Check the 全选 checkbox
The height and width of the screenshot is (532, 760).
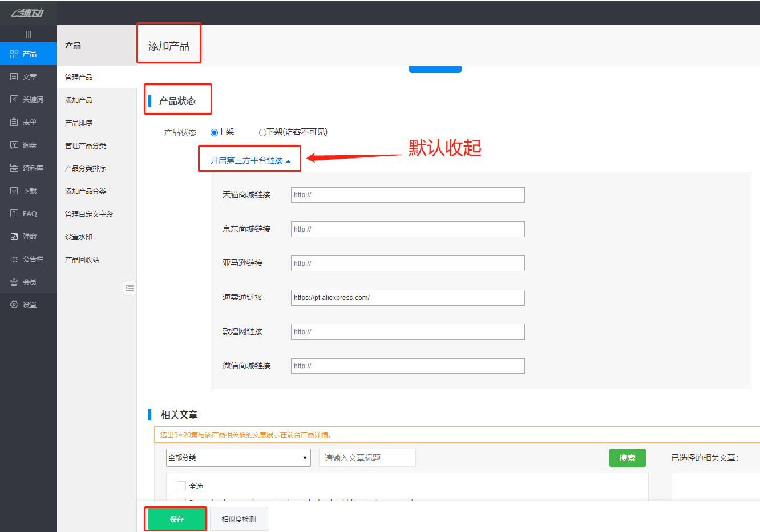point(181,486)
